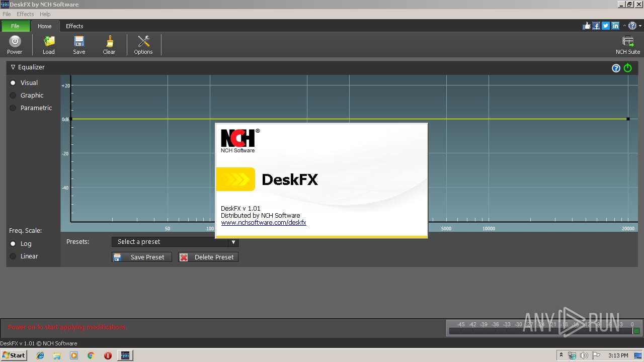Launch Google Chrome from the taskbar
644x362 pixels.
[91, 355]
